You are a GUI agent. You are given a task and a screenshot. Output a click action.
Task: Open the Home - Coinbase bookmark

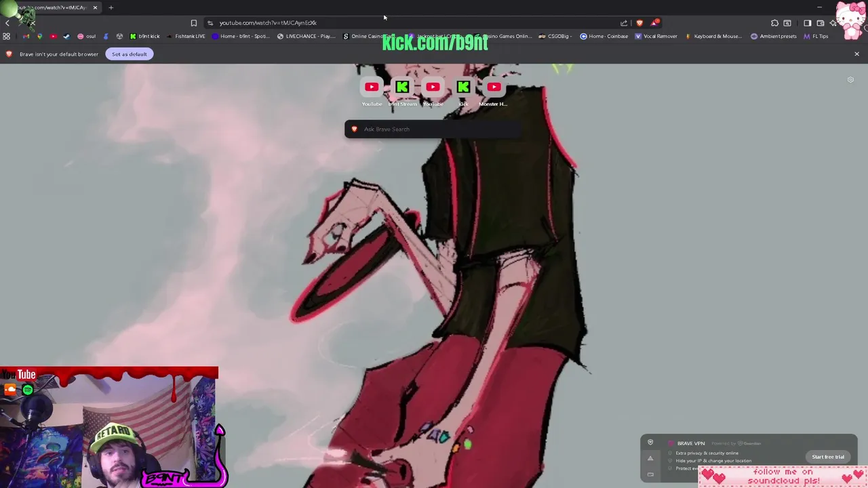tap(604, 37)
